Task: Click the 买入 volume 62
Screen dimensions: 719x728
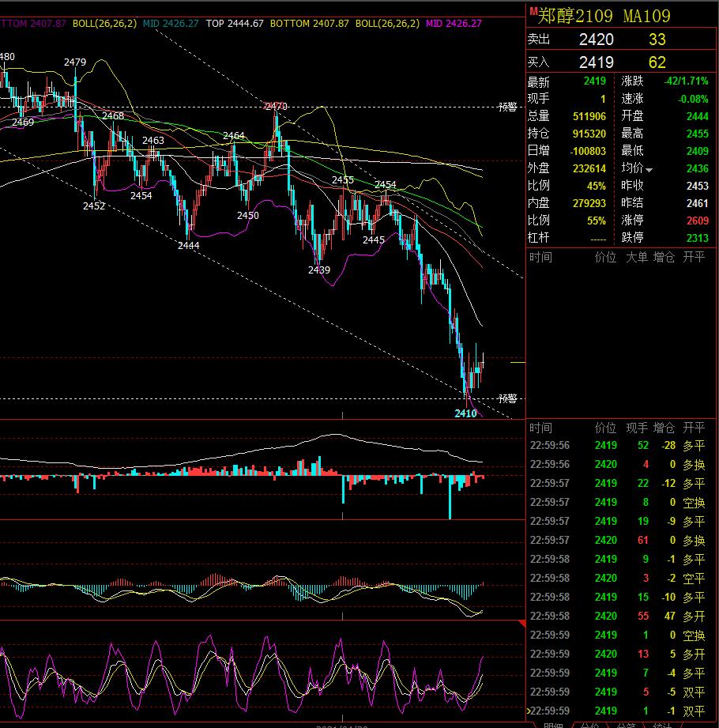Action: point(657,62)
